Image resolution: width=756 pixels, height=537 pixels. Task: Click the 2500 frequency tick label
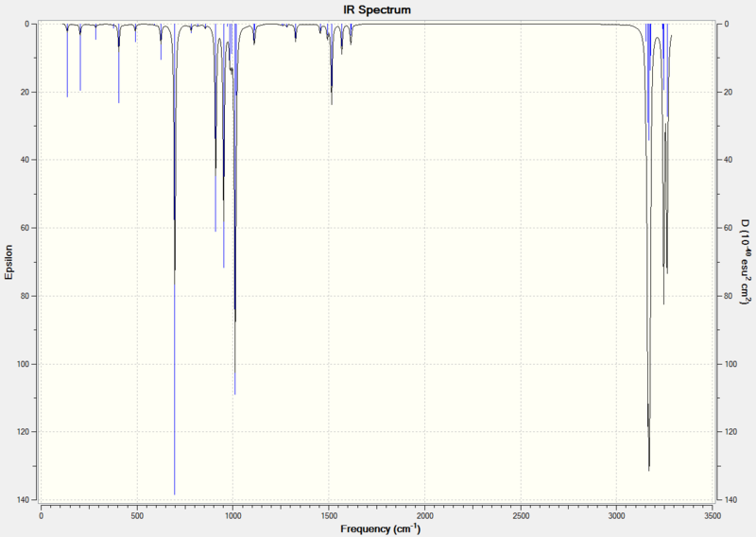[521, 516]
